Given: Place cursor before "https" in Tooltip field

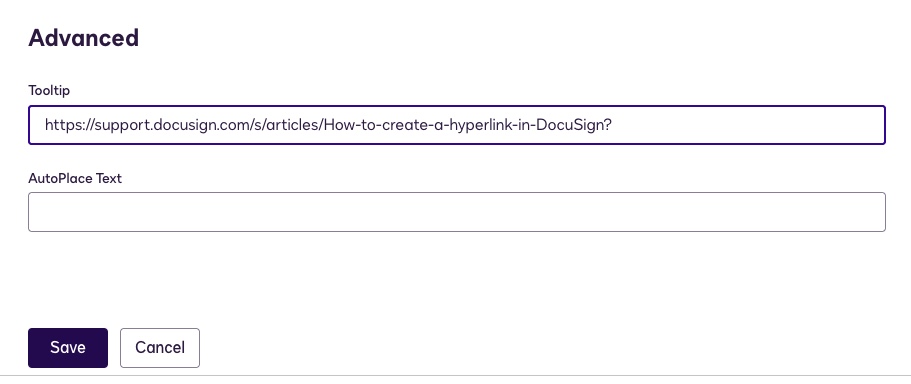Looking at the screenshot, I should (x=45, y=125).
